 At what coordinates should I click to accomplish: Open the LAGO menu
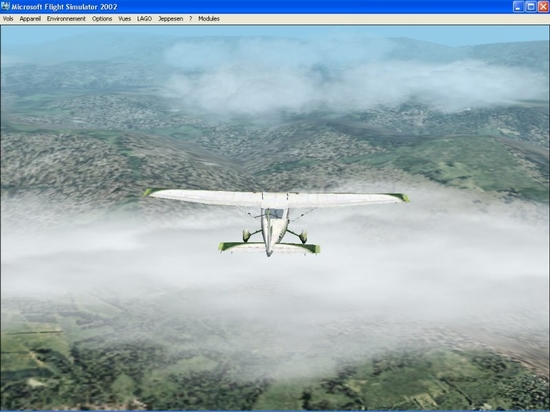144,19
